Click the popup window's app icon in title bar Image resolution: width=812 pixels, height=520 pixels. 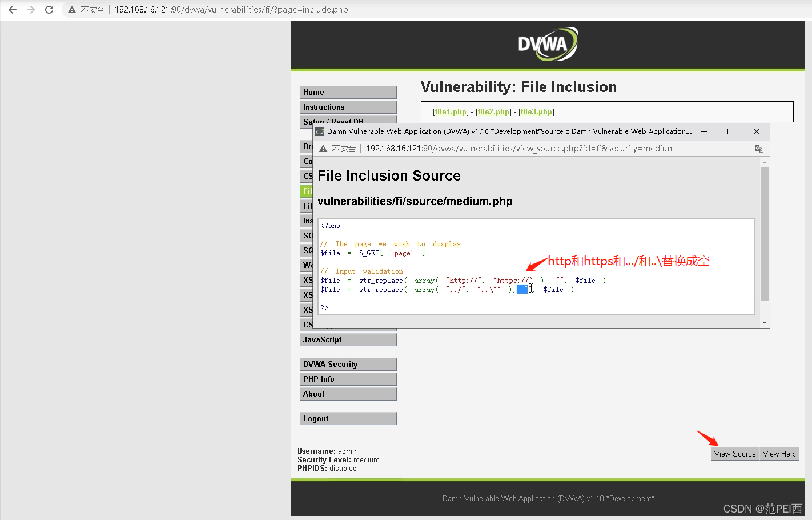(320, 131)
